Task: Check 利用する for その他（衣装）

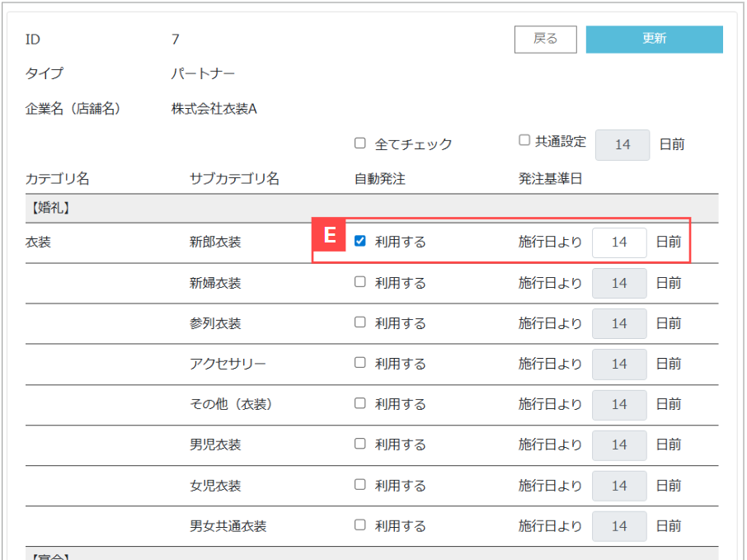Action: pyautogui.click(x=359, y=403)
